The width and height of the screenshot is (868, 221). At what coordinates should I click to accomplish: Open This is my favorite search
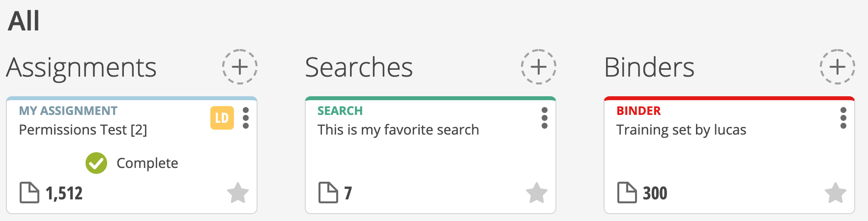coord(398,130)
